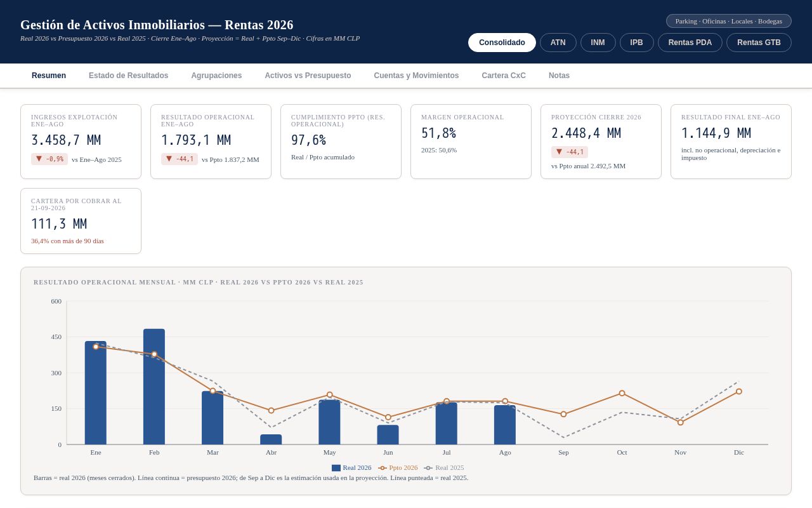Viewport: 812px width, 508px height.
Task: Click the -0,9% down-arrow badge
Action: click(49, 159)
